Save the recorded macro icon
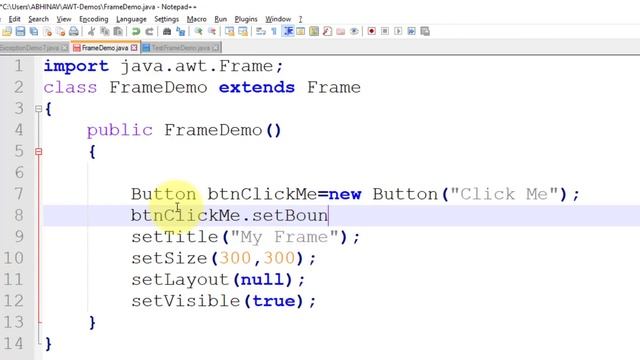The image size is (640, 360). [425, 31]
